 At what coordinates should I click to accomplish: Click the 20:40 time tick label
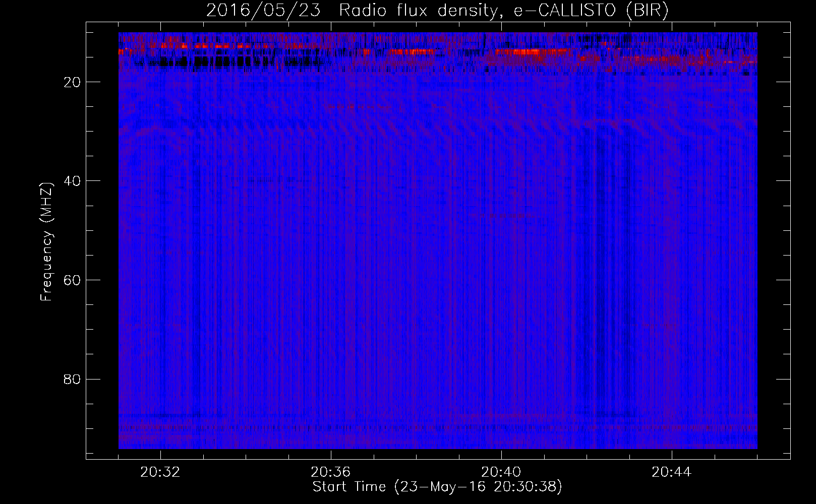pyautogui.click(x=501, y=472)
